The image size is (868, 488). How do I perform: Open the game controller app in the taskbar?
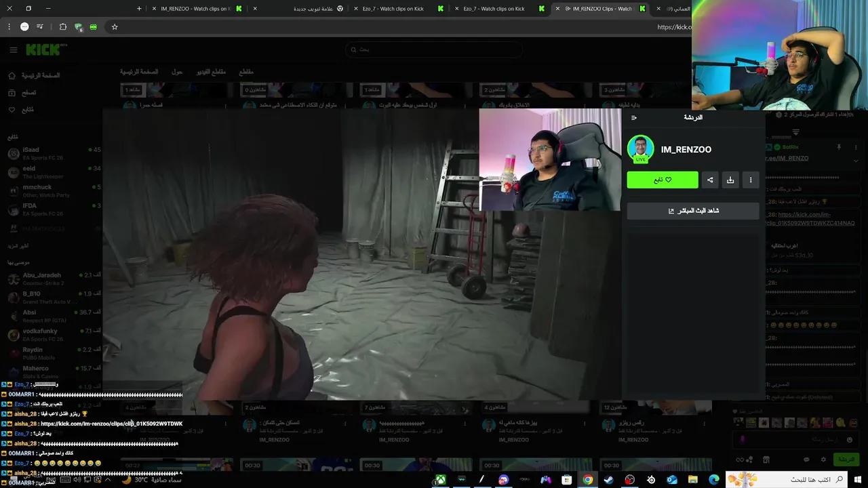(545, 480)
